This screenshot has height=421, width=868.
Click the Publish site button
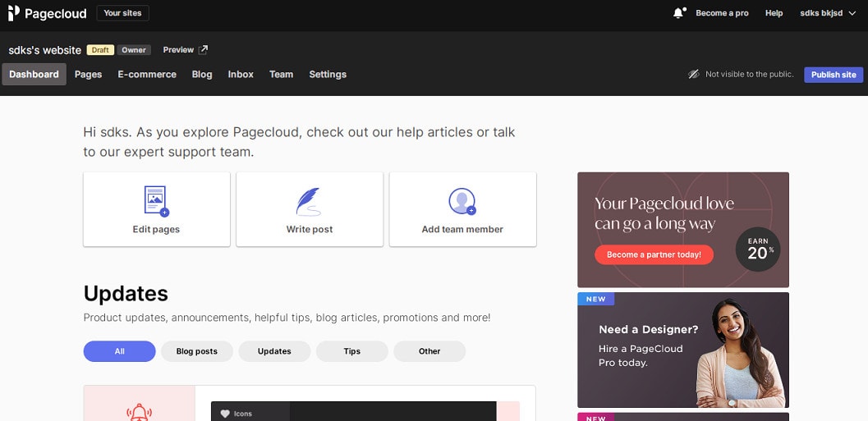coord(834,75)
